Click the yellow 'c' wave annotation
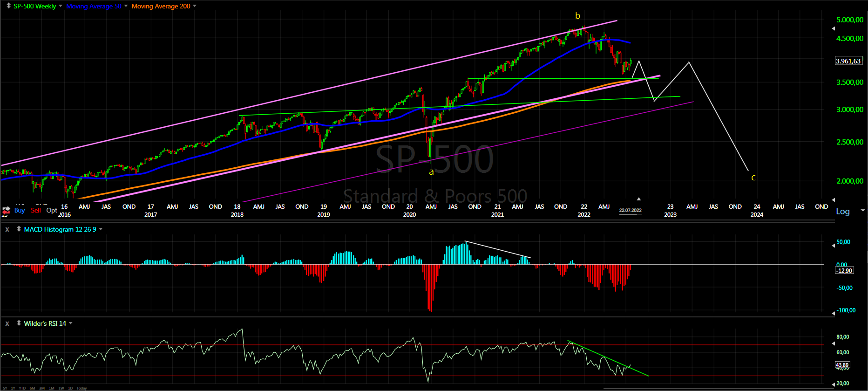868x391 pixels. pos(753,178)
